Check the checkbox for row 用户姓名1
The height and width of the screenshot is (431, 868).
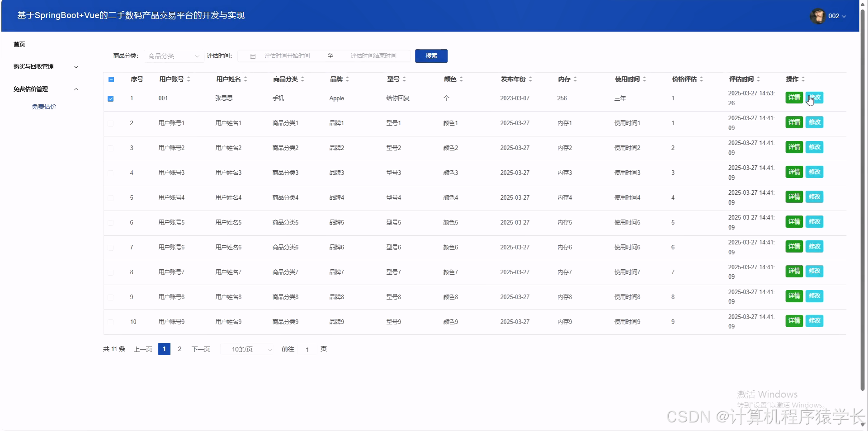tap(110, 123)
